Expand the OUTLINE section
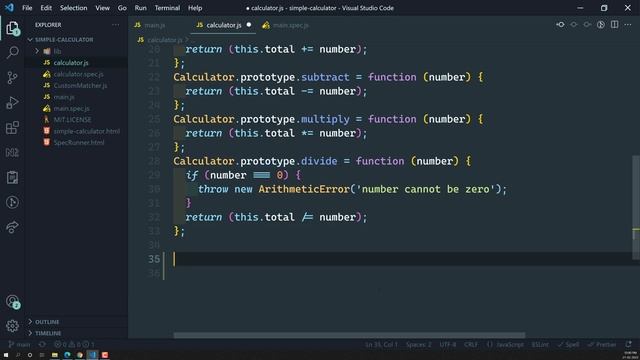The width and height of the screenshot is (640, 360). (x=47, y=322)
